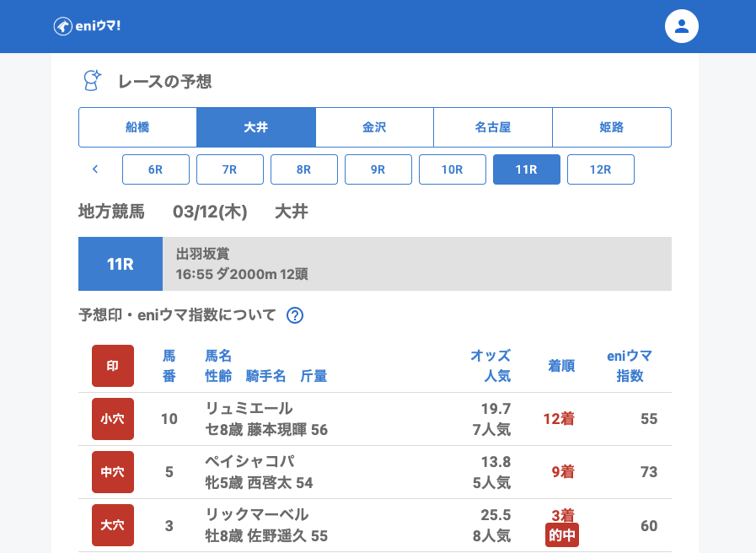Click the 中穴 mark badge
Screen dimensions: 756x553
(113, 472)
